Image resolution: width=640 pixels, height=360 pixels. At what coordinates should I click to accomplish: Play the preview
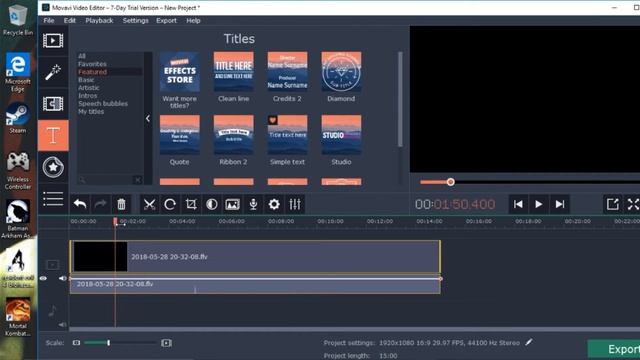[539, 204]
